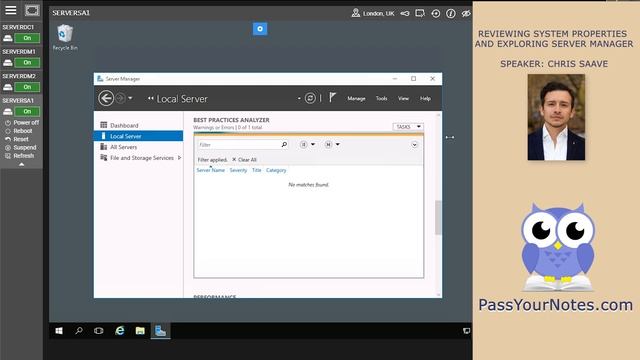640x360 pixels.
Task: Click the filter search magnifier icon
Action: (284, 144)
